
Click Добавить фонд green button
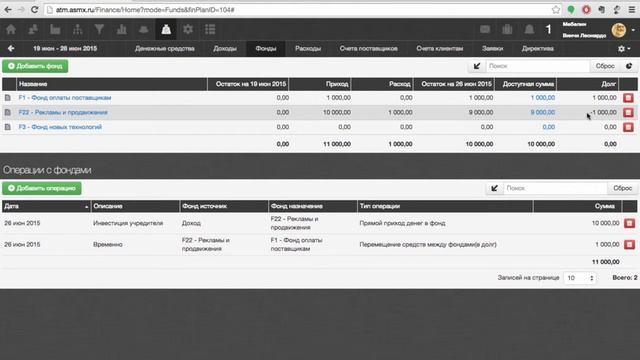[35, 66]
